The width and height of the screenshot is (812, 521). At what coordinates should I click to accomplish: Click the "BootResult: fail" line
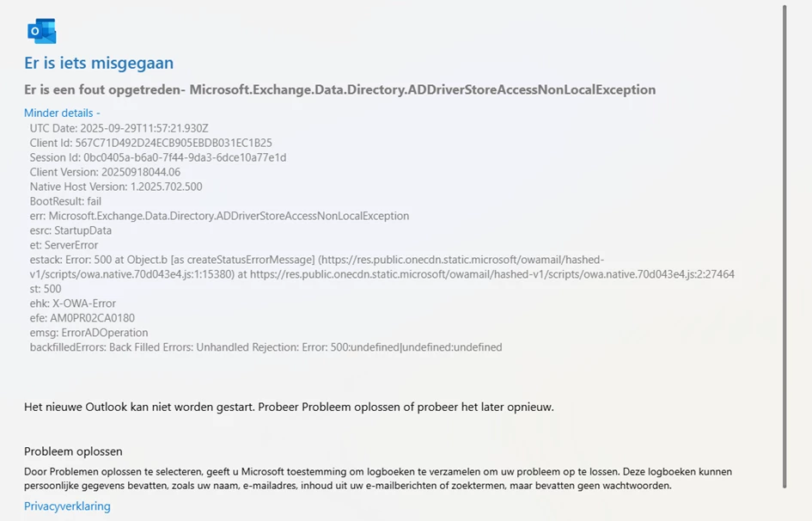pyautogui.click(x=65, y=201)
